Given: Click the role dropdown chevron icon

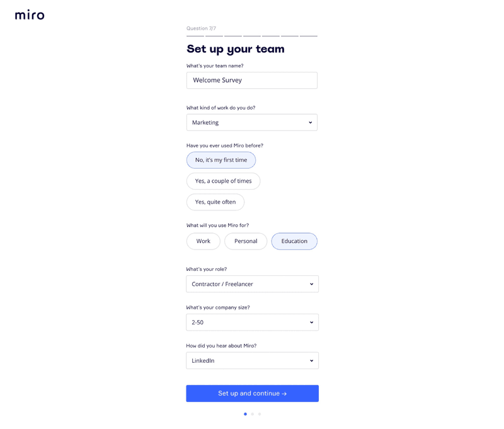Looking at the screenshot, I should (x=311, y=284).
